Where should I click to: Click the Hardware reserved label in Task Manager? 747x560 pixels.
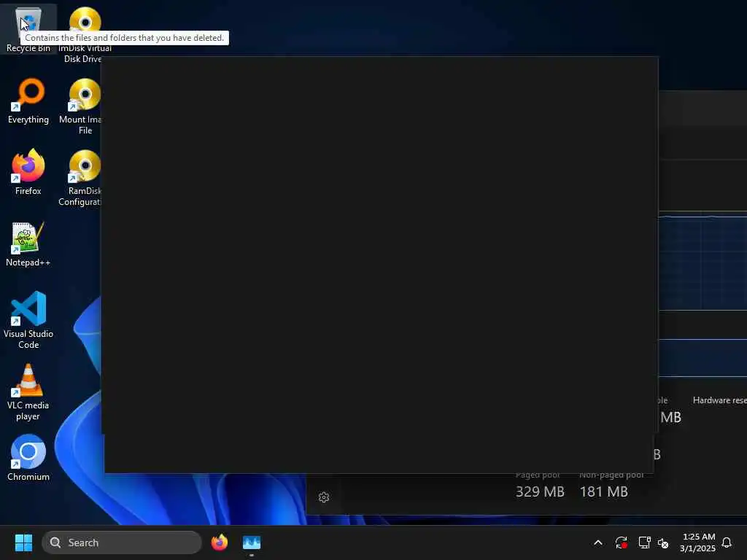pyautogui.click(x=720, y=400)
